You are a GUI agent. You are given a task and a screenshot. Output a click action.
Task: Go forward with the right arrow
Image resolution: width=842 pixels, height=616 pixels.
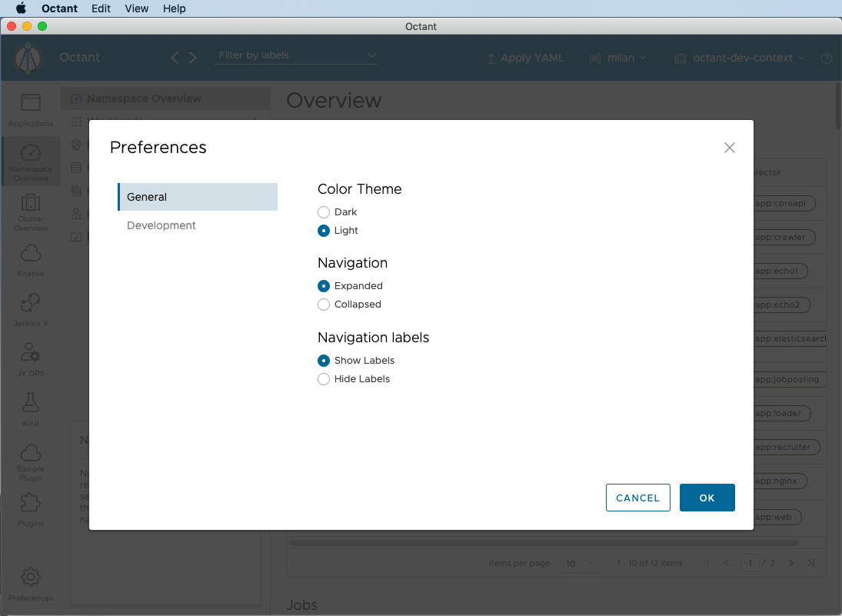pyautogui.click(x=193, y=58)
